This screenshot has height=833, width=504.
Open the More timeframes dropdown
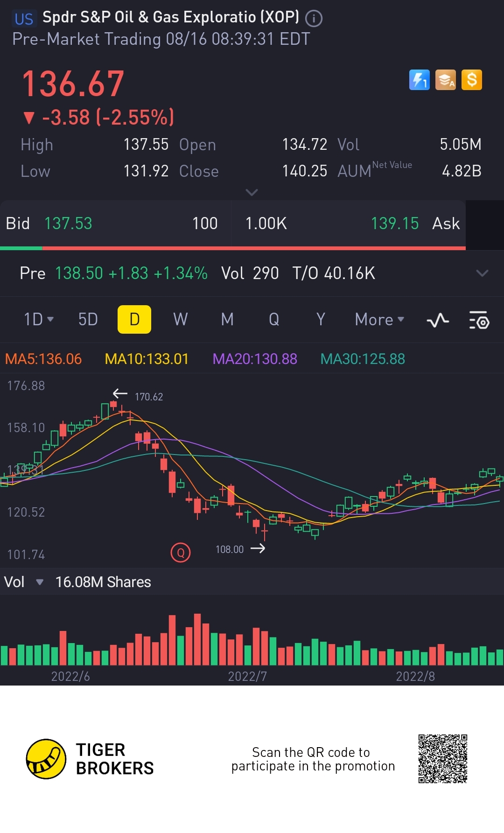tap(379, 320)
